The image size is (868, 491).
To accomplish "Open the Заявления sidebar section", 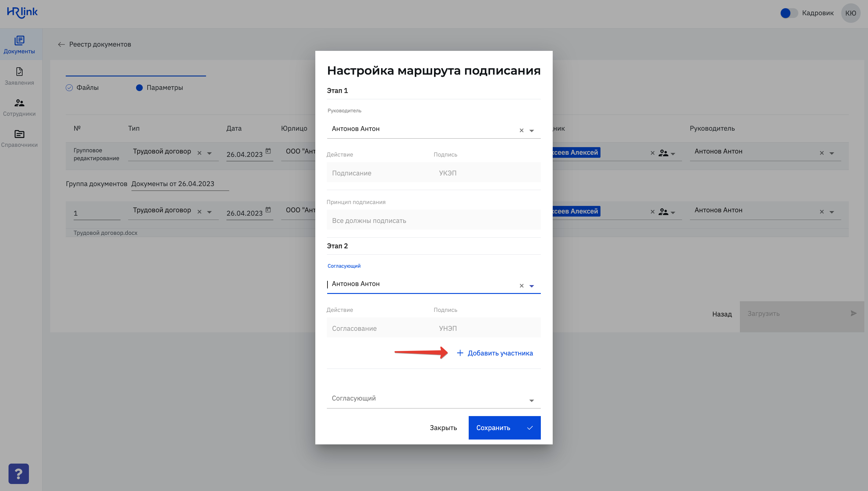I will [x=19, y=76].
